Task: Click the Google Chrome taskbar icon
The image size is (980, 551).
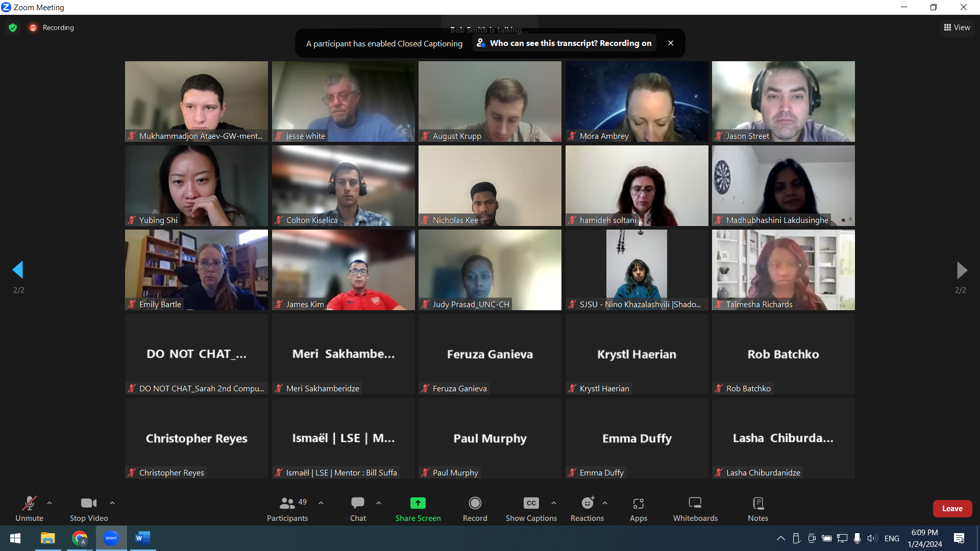Action: click(x=79, y=538)
